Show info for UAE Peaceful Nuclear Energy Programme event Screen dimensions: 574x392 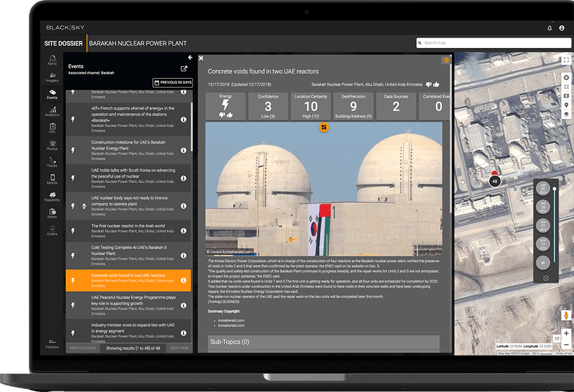coord(184,305)
